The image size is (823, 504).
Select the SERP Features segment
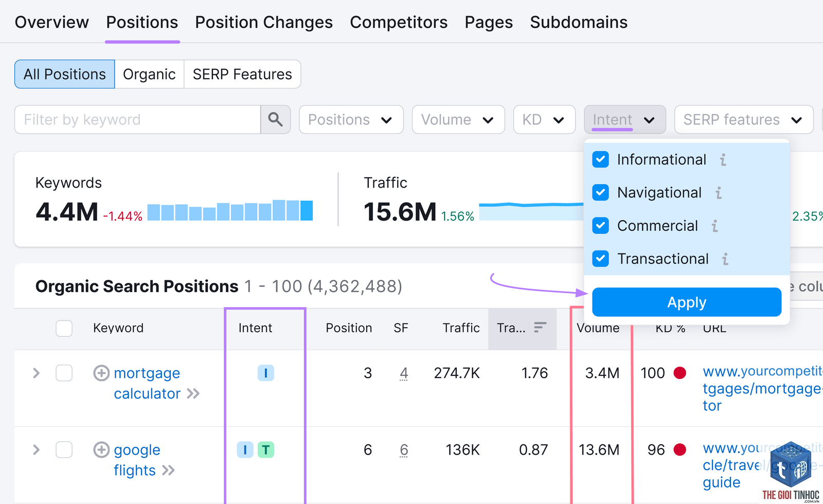pyautogui.click(x=242, y=74)
